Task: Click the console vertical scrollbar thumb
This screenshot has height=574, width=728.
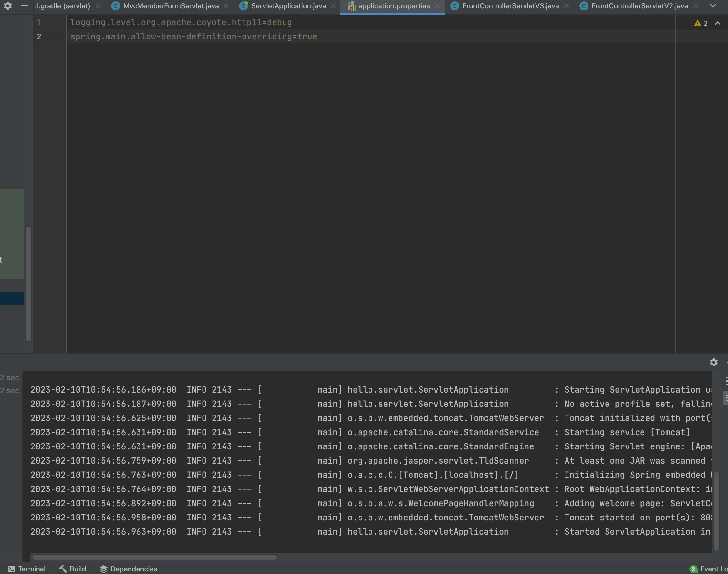Action: click(716, 511)
